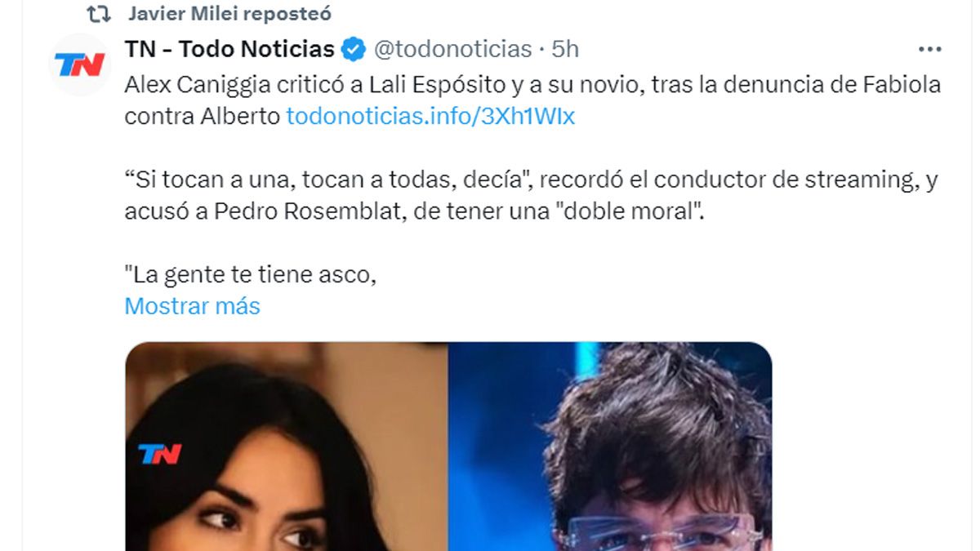Click the headline text mentioning Alex Caniggia
The width and height of the screenshot is (980, 551).
[532, 85]
